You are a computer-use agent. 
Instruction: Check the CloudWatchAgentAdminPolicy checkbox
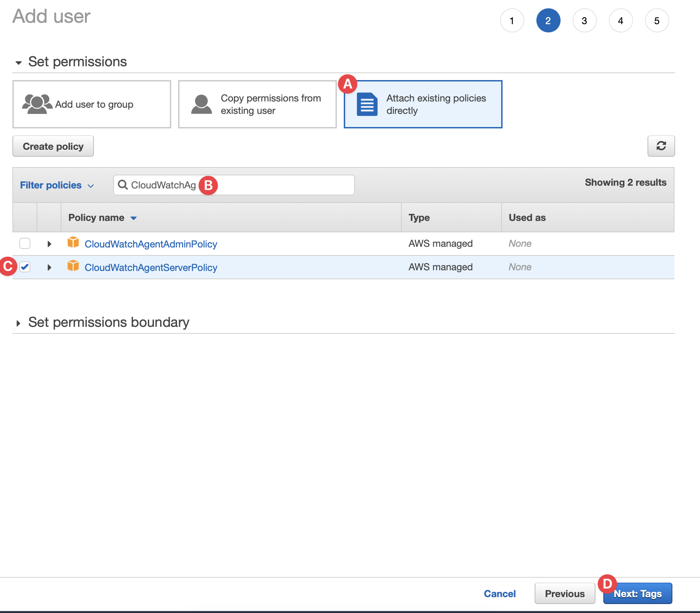click(x=25, y=243)
